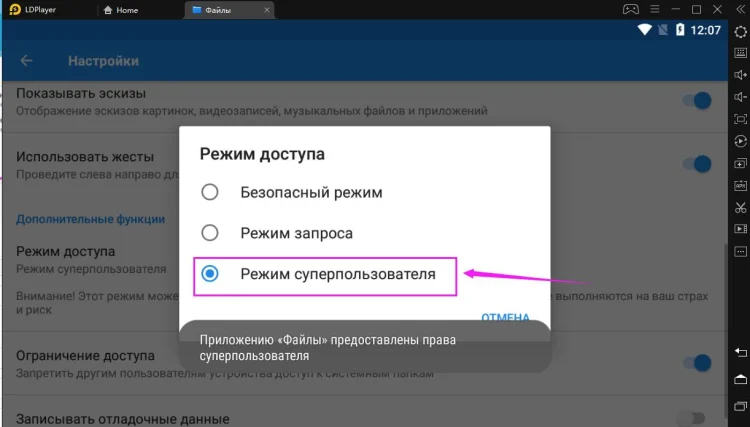Image resolution: width=750 pixels, height=427 pixels.
Task: Take screenshot with scissors icon
Action: tap(740, 207)
